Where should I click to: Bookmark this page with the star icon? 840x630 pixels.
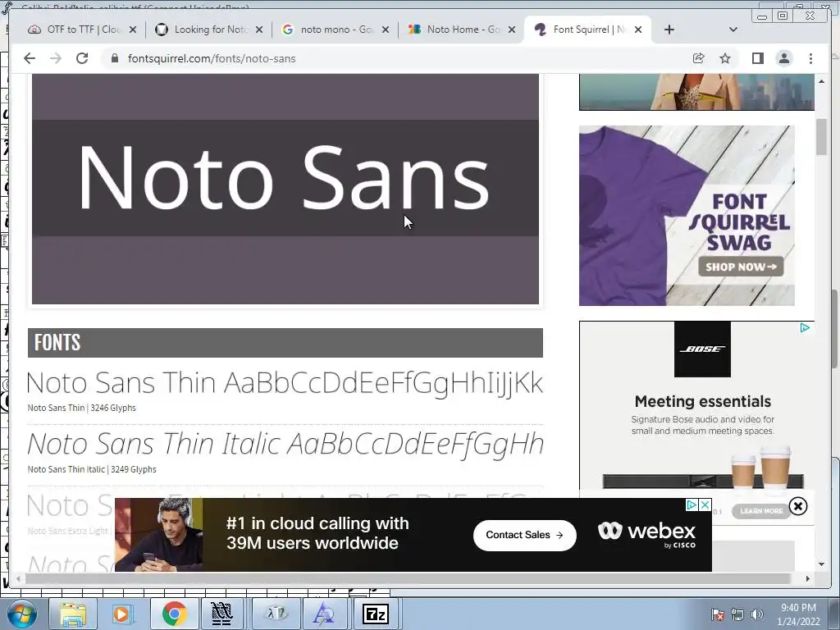pos(725,58)
